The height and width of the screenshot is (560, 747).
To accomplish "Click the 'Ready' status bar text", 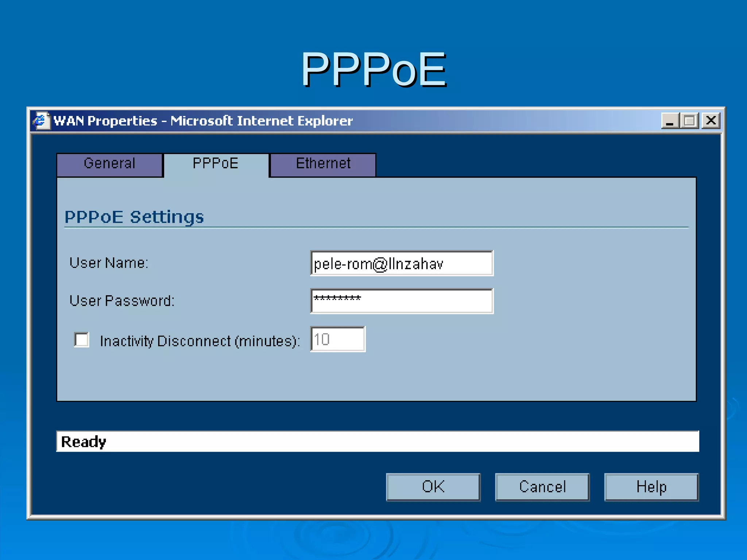I will [x=84, y=442].
